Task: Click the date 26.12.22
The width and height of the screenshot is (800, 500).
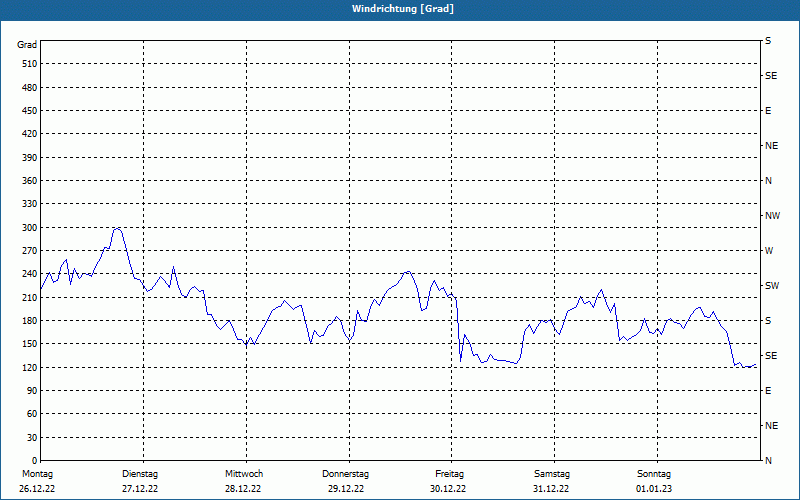Action: (x=37, y=489)
